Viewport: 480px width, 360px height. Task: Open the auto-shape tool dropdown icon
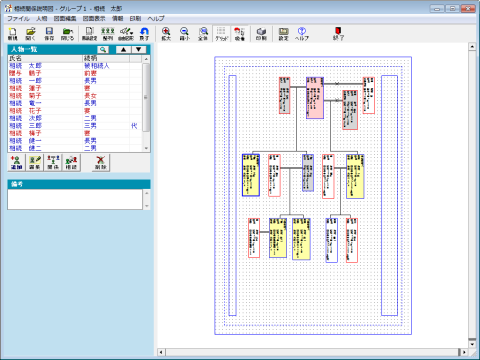[x=126, y=34]
